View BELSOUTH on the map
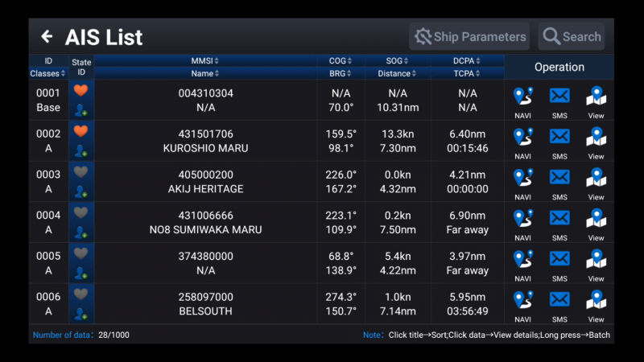The width and height of the screenshot is (644, 362). pos(596,300)
